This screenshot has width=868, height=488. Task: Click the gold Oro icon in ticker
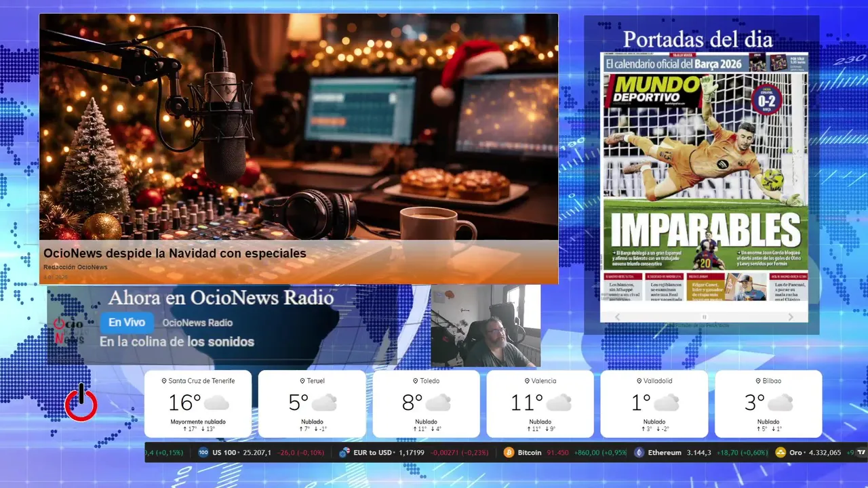pyautogui.click(x=781, y=452)
